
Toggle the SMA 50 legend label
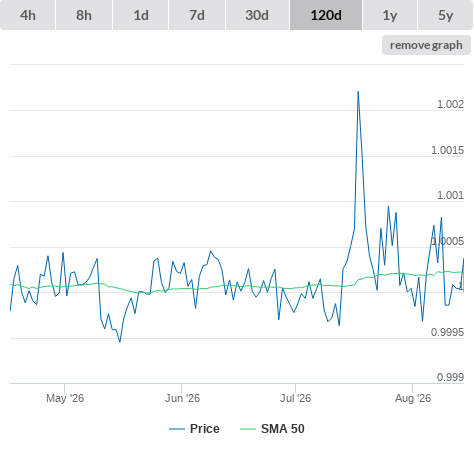[283, 429]
